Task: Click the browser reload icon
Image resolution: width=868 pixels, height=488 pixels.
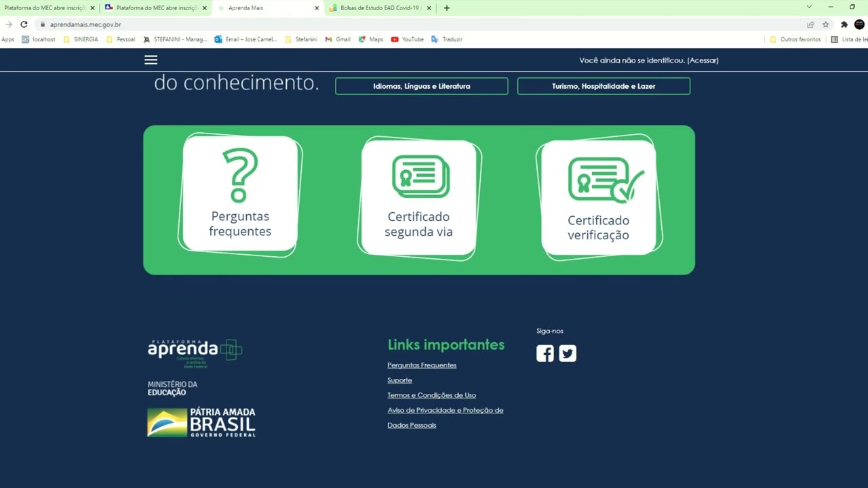Action: 24,24
